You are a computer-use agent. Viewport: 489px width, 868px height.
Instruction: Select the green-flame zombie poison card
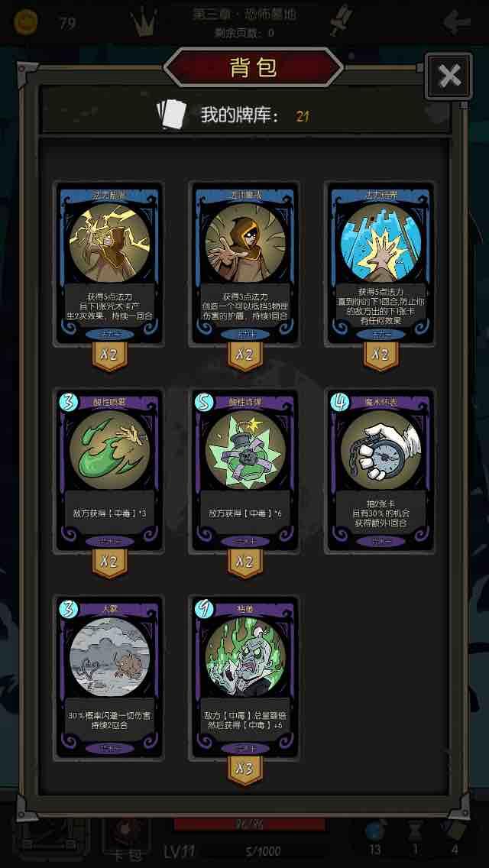click(244, 678)
